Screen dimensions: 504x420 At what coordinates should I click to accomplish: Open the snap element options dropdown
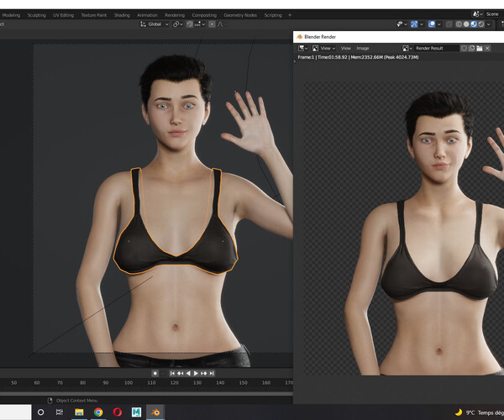point(200,24)
